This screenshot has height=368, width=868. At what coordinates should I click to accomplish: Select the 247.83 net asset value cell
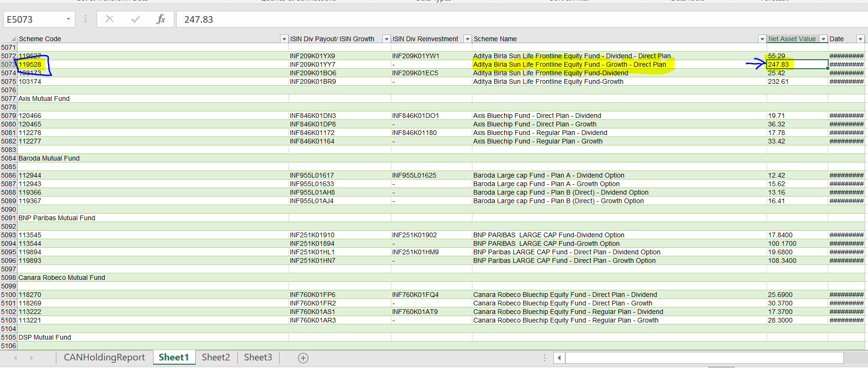(x=797, y=64)
